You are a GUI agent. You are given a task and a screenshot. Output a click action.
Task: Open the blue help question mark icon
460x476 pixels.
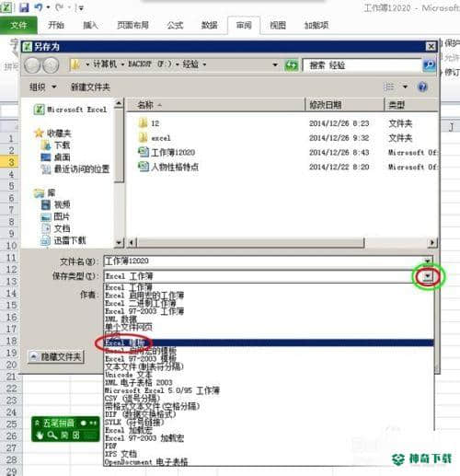[x=422, y=87]
